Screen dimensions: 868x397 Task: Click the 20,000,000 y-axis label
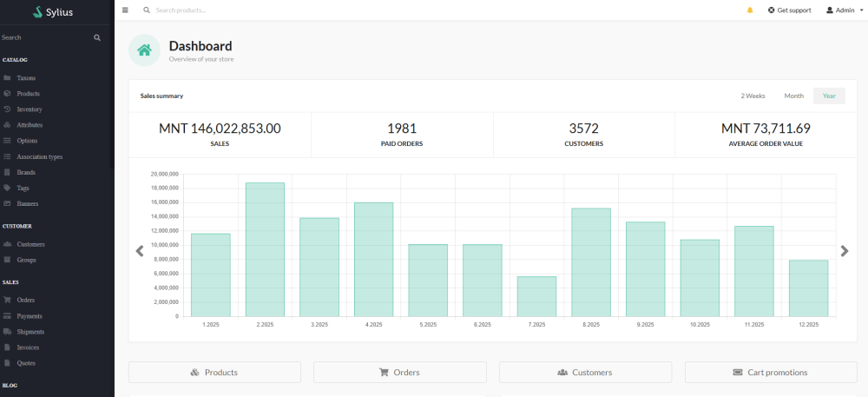point(164,174)
